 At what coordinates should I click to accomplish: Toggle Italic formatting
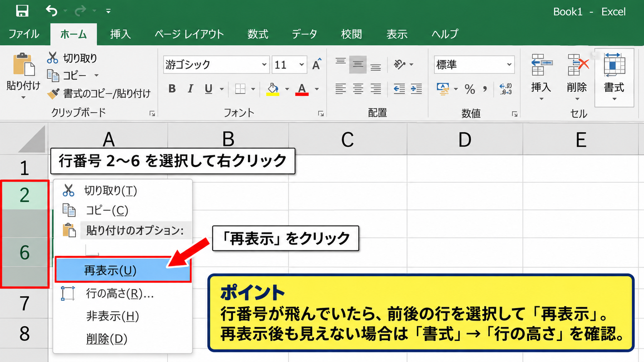click(x=190, y=89)
